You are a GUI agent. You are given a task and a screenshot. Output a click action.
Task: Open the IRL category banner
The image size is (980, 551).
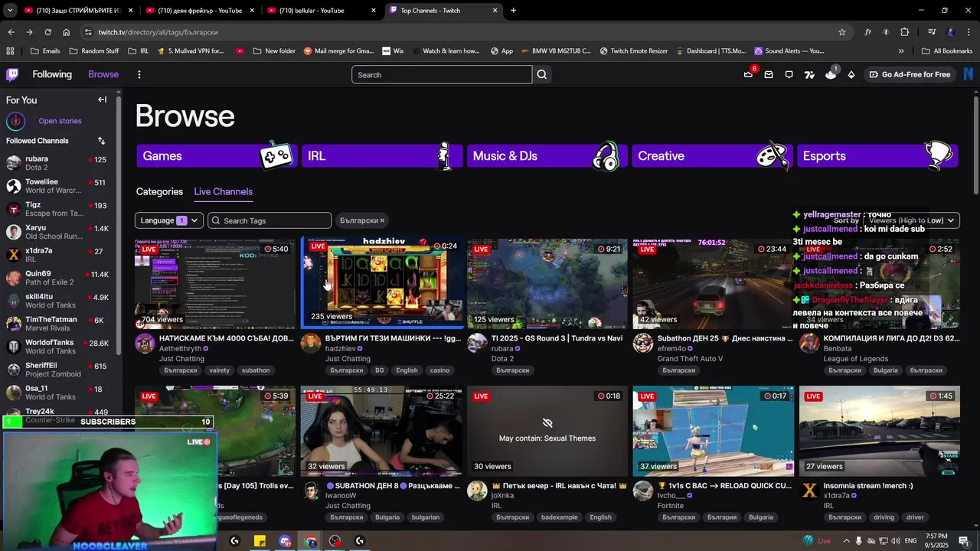click(x=382, y=155)
